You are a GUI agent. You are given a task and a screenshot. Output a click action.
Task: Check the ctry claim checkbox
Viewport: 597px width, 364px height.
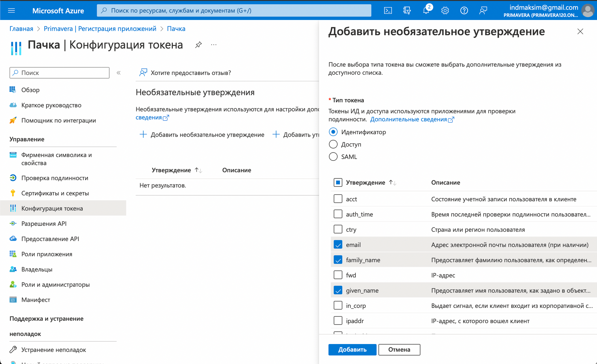pos(338,229)
